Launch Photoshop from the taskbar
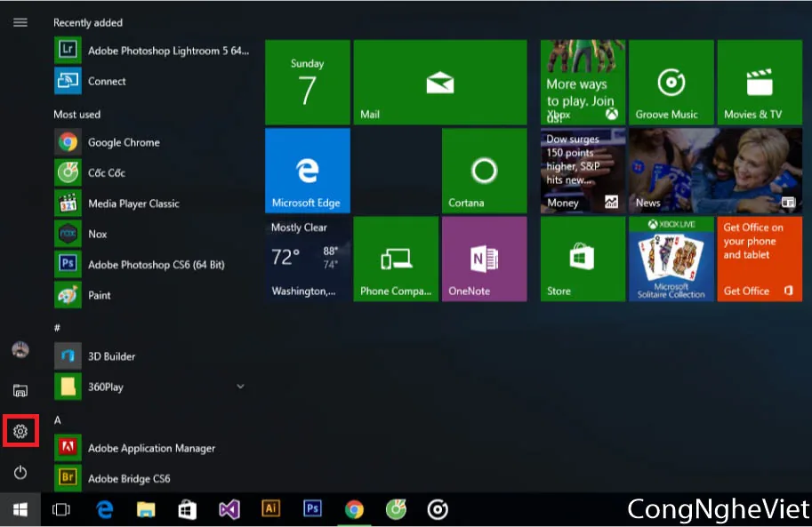The image size is (812, 527). point(312,508)
